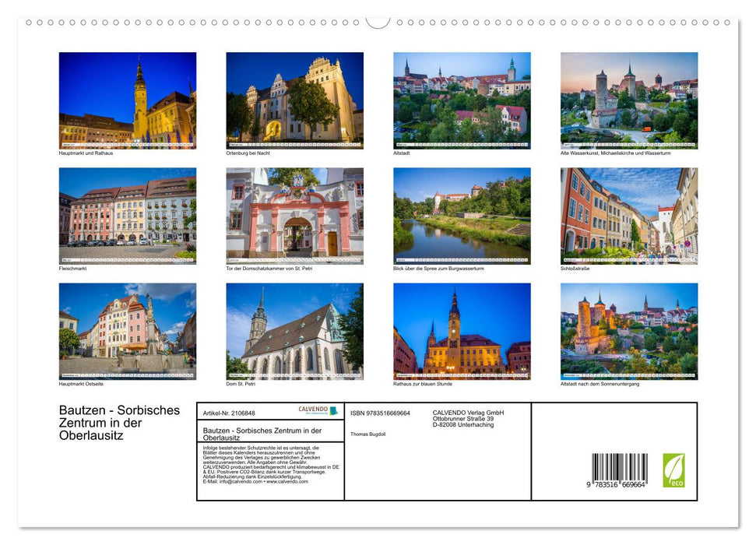Click the Fleischmarkt image
This screenshot has height=545, width=756.
pos(127,216)
